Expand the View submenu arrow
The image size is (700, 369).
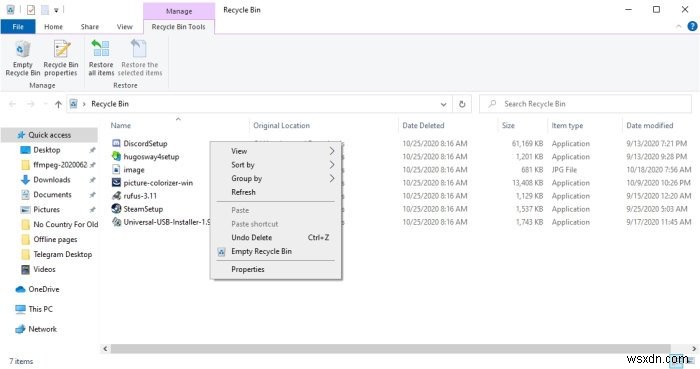click(x=332, y=151)
